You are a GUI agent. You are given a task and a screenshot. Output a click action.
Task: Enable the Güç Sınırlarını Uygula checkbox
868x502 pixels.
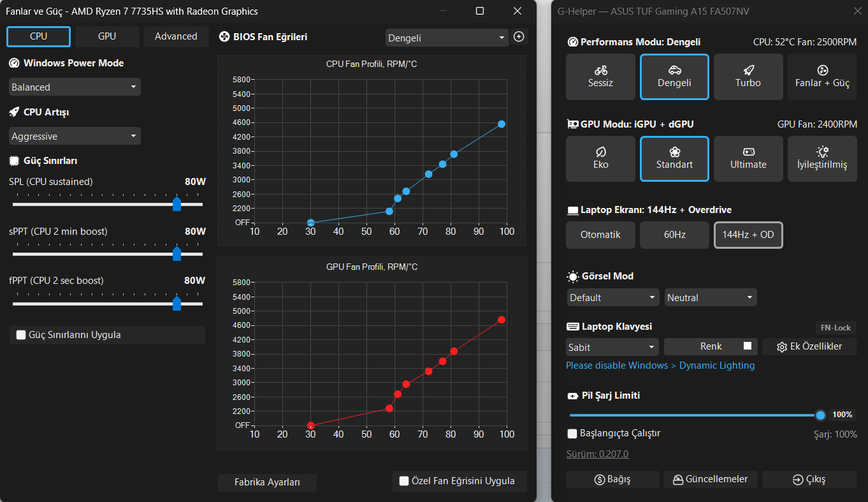point(21,335)
